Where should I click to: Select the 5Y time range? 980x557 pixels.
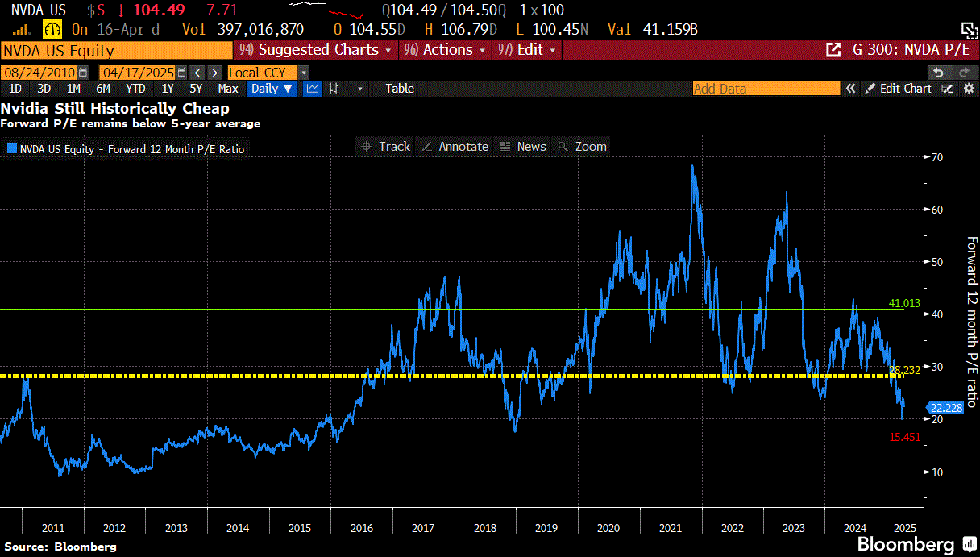(x=196, y=89)
